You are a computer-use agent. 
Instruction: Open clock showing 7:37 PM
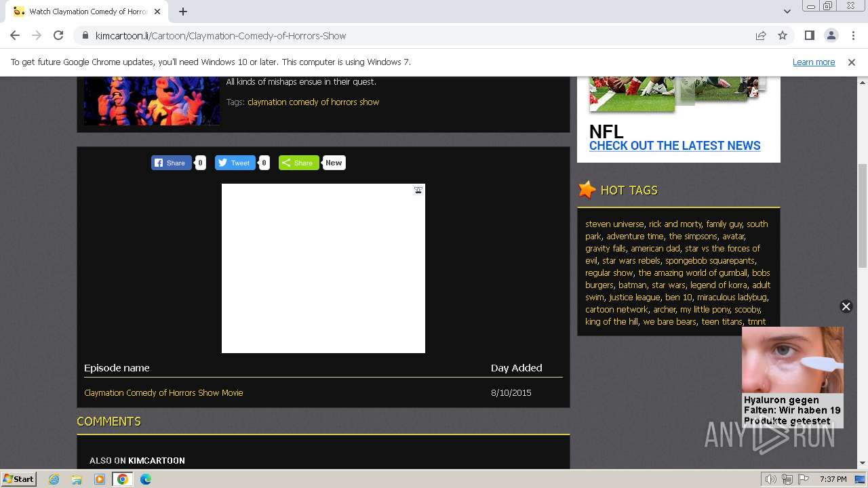point(833,479)
